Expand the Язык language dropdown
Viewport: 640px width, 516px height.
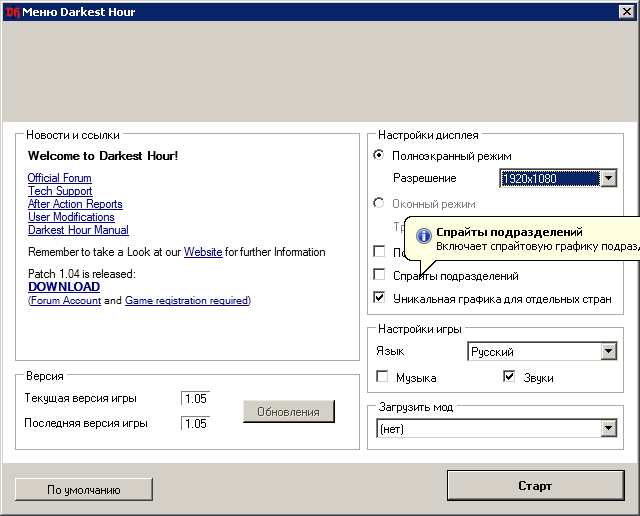(608, 352)
